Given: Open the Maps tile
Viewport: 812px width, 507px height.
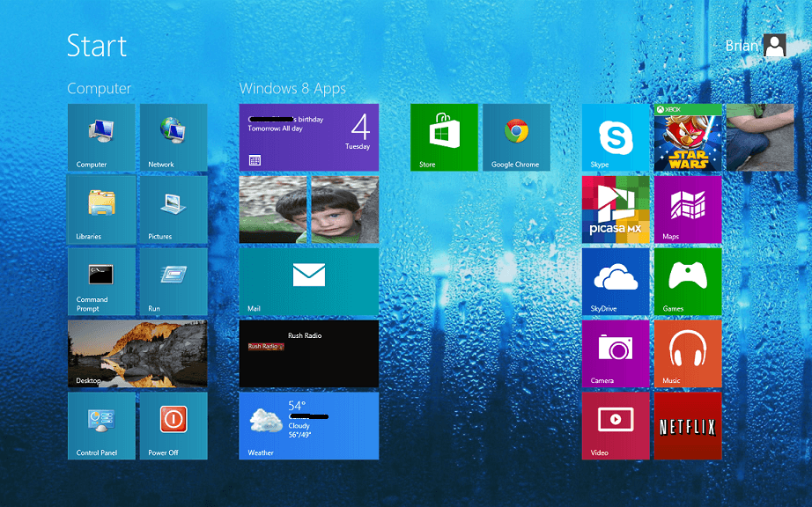Looking at the screenshot, I should [687, 209].
